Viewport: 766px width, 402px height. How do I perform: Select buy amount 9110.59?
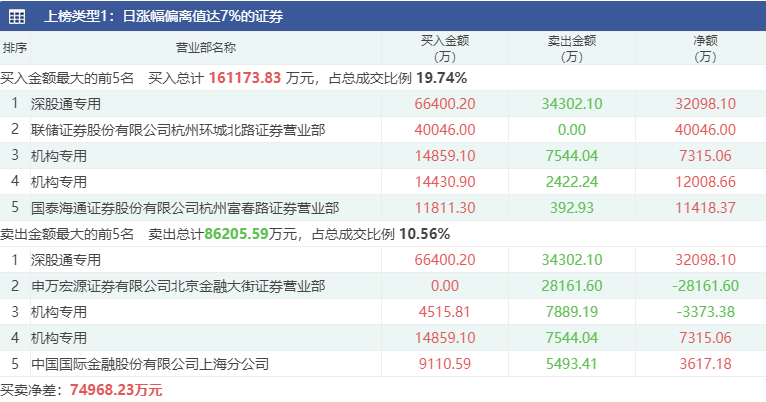point(445,364)
